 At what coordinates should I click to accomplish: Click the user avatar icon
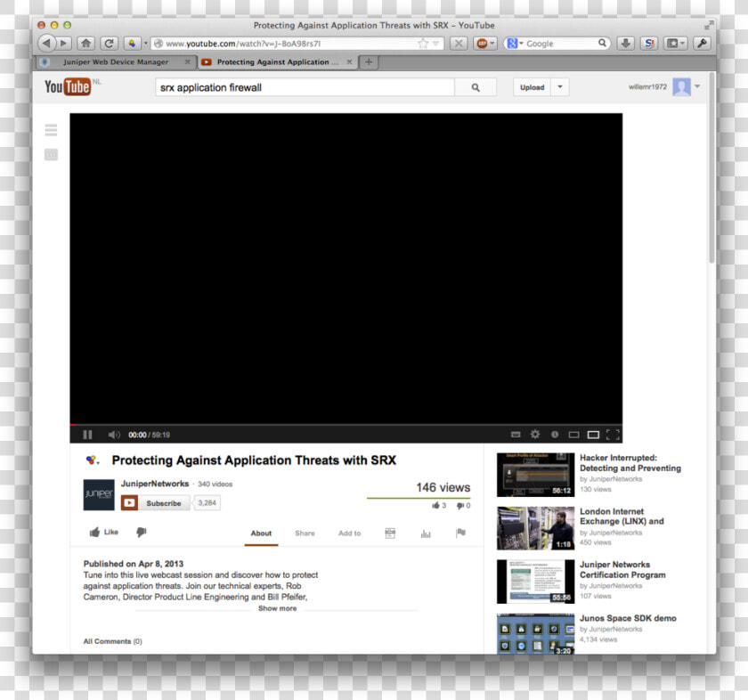tap(681, 87)
